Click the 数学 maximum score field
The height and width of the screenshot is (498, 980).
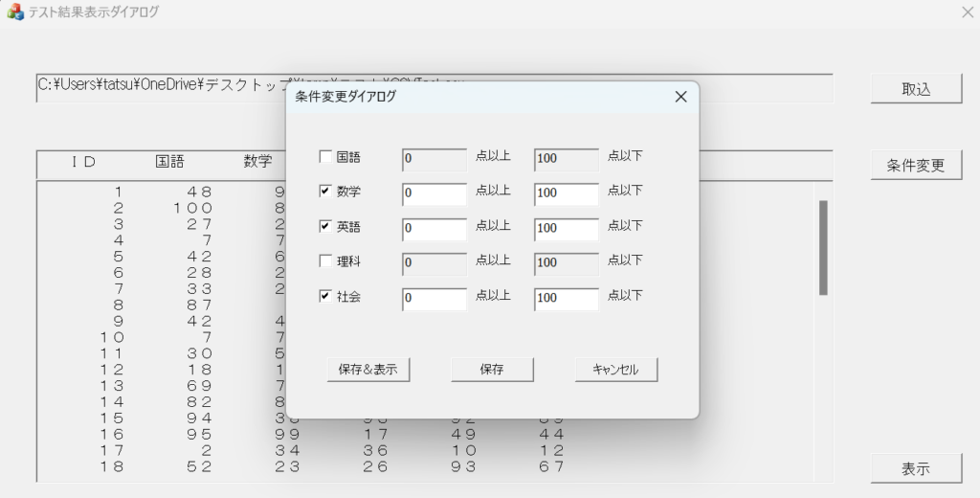(567, 193)
